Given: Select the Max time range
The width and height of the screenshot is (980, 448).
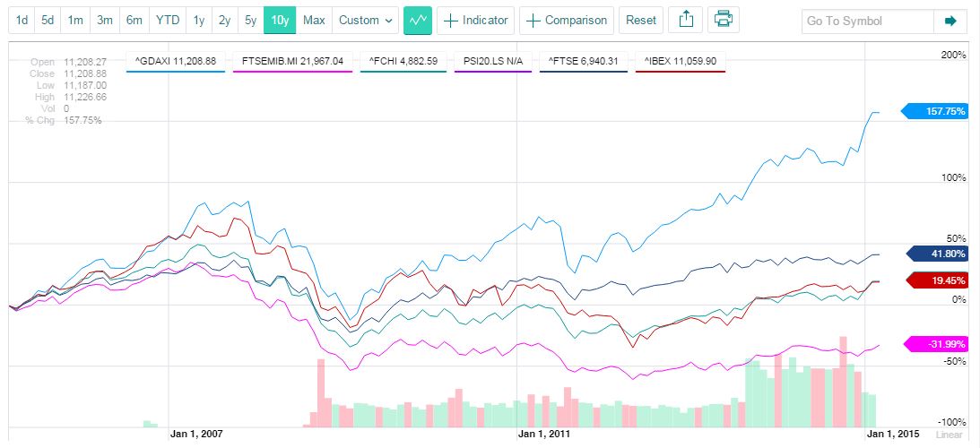Looking at the screenshot, I should pos(314,20).
